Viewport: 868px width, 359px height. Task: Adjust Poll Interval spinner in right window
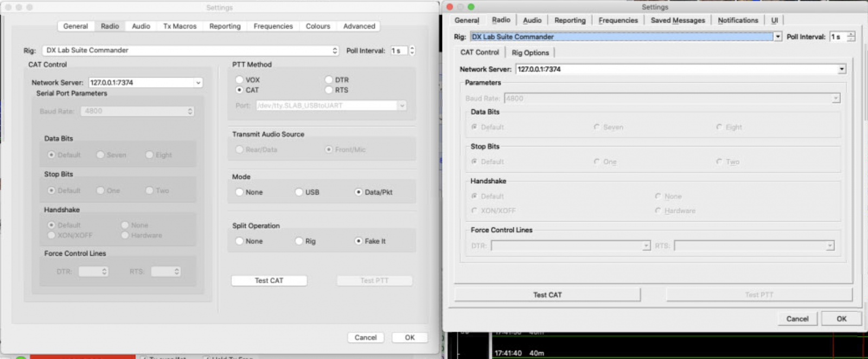[851, 37]
